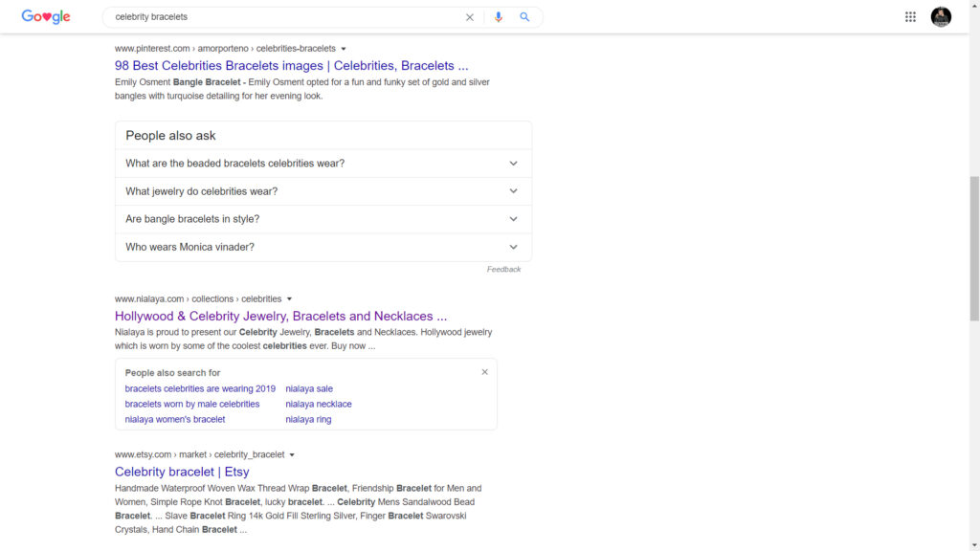Open dropdown arrow next to nialaya.com URL
This screenshot has height=551, width=980.
click(289, 299)
